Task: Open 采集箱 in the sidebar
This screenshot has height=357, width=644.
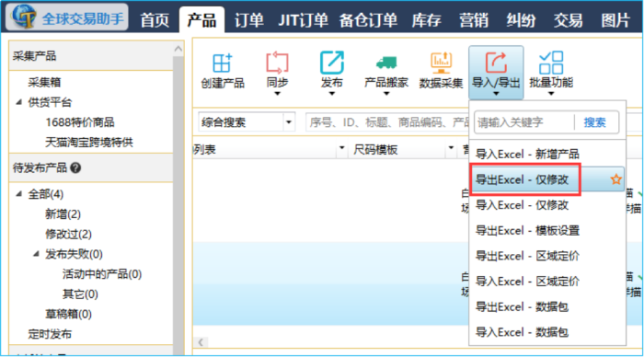Action: [44, 82]
